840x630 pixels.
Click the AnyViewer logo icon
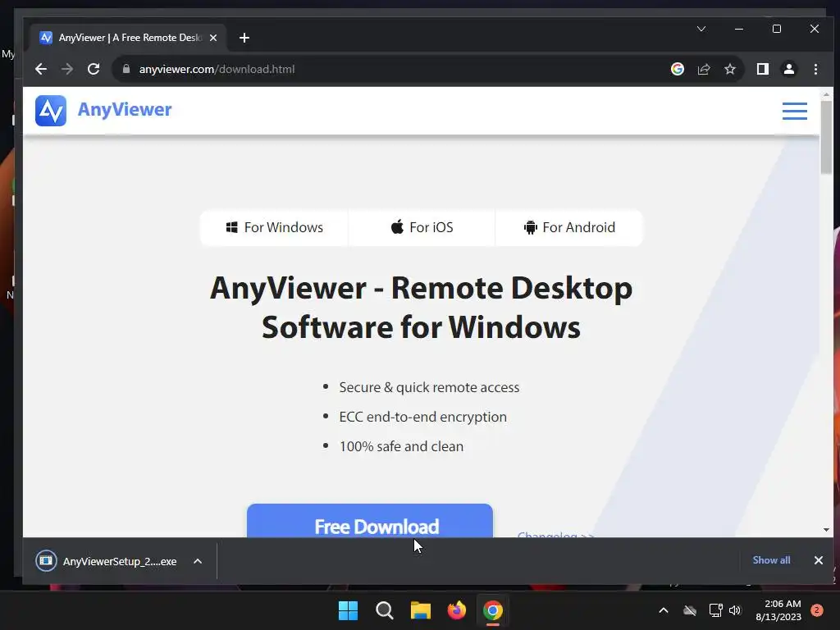[x=51, y=111]
